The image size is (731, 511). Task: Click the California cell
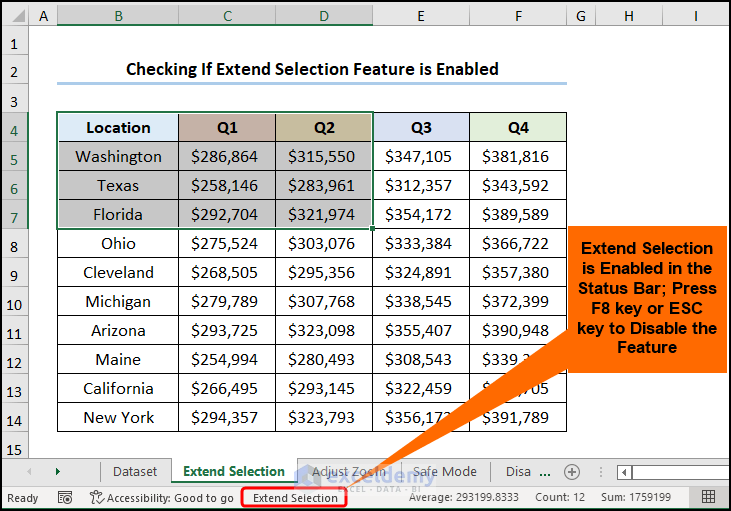[118, 388]
